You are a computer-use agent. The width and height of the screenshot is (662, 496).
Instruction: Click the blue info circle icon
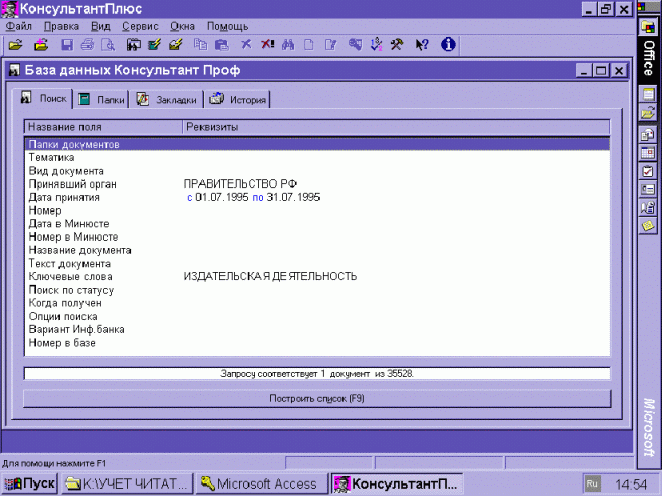(448, 44)
